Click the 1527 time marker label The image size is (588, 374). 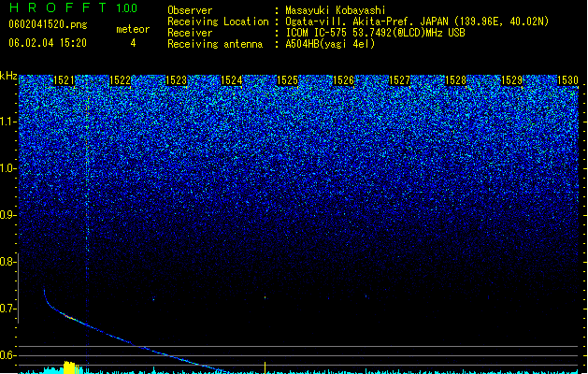coord(400,80)
